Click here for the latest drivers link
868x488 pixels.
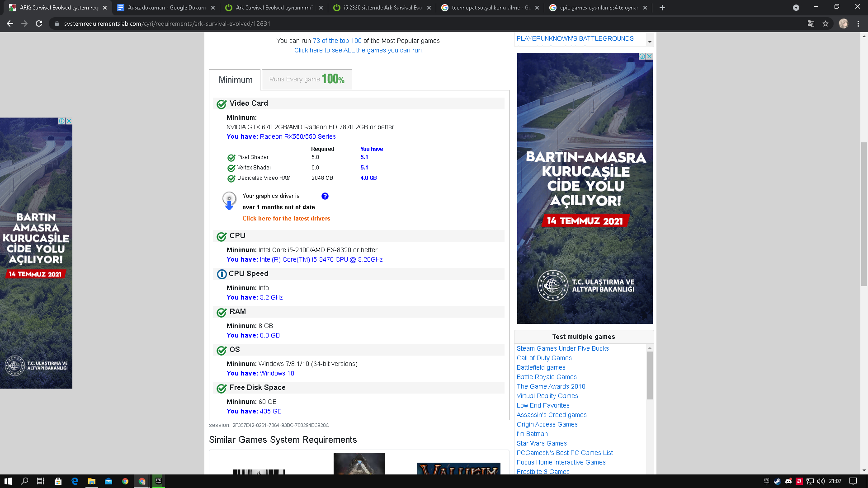(x=286, y=218)
